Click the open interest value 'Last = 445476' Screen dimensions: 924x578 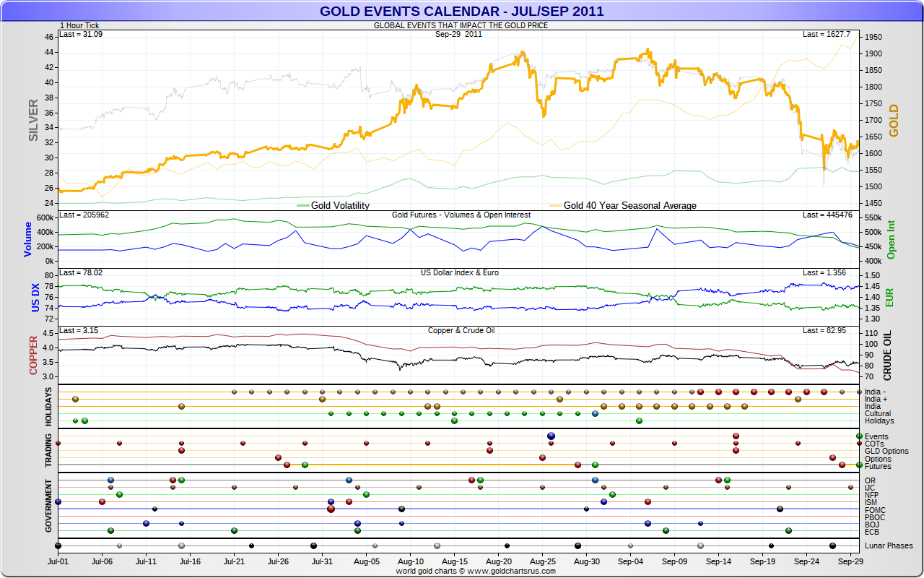pos(827,215)
